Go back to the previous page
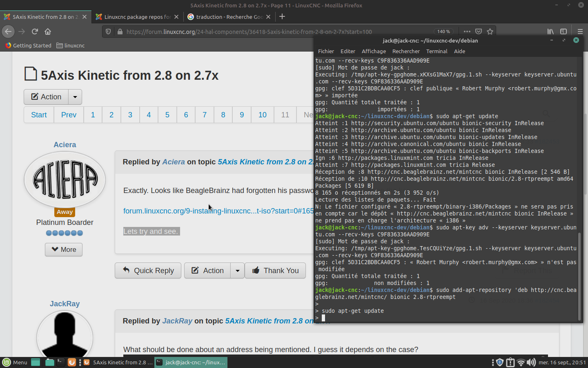The height and width of the screenshot is (368, 588). (x=8, y=31)
